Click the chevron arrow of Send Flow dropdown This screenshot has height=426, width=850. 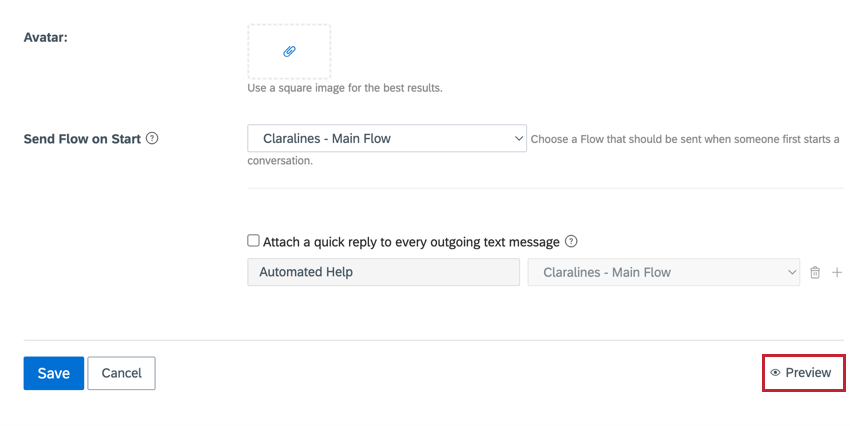pyautogui.click(x=518, y=138)
